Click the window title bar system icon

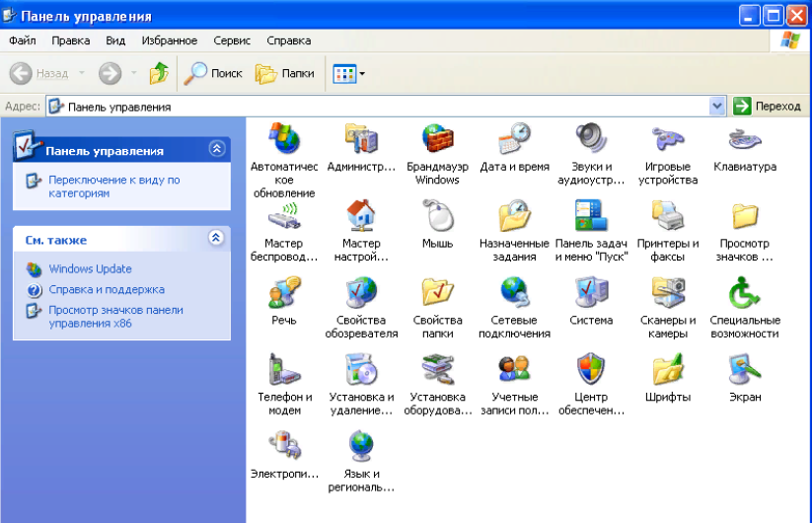point(9,16)
